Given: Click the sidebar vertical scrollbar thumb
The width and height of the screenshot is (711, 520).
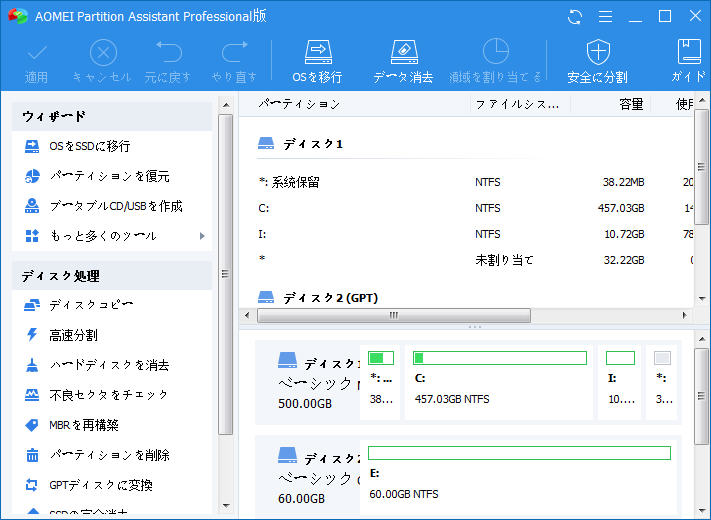Looking at the screenshot, I should click(225, 274).
